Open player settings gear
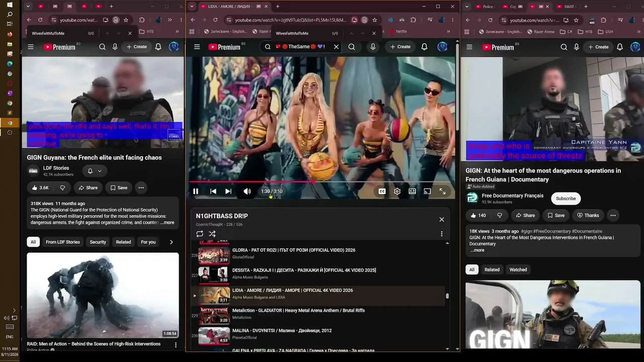The width and height of the screenshot is (644, 362). click(397, 192)
